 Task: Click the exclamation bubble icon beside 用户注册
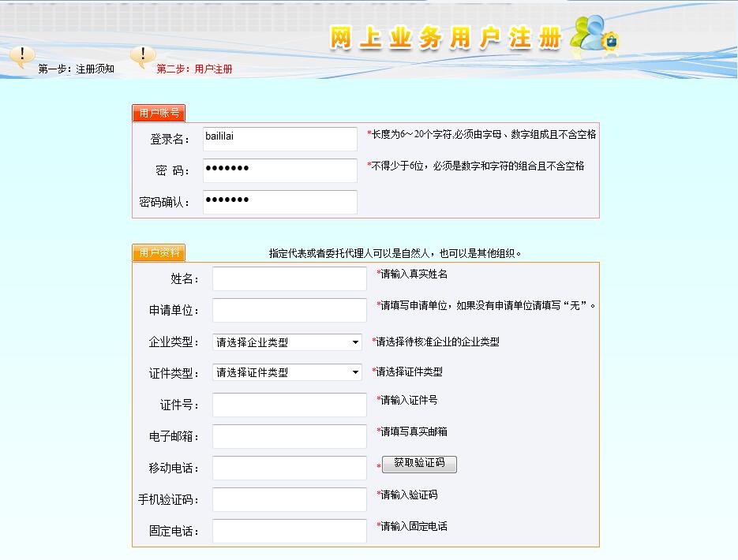coord(143,55)
